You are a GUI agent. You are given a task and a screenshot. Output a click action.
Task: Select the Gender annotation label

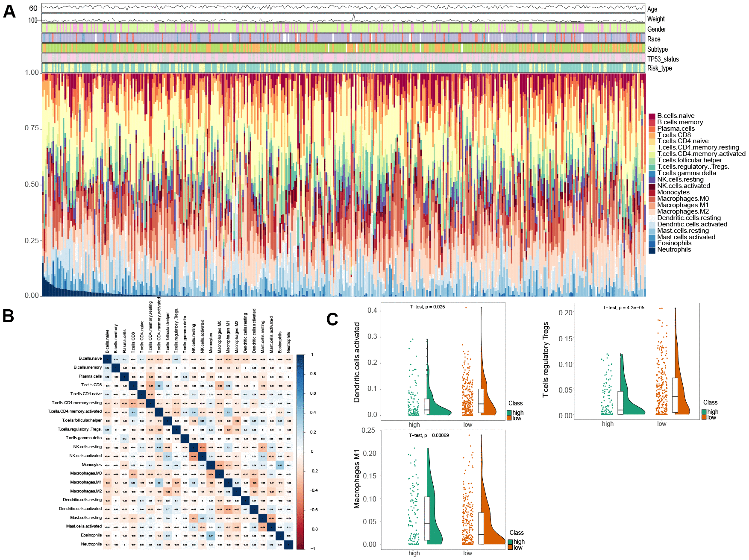(656, 29)
